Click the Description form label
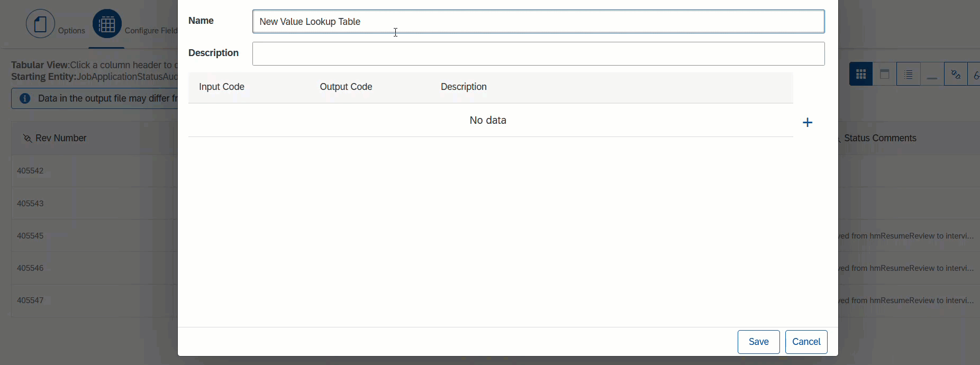Image resolution: width=980 pixels, height=365 pixels. pos(214,53)
